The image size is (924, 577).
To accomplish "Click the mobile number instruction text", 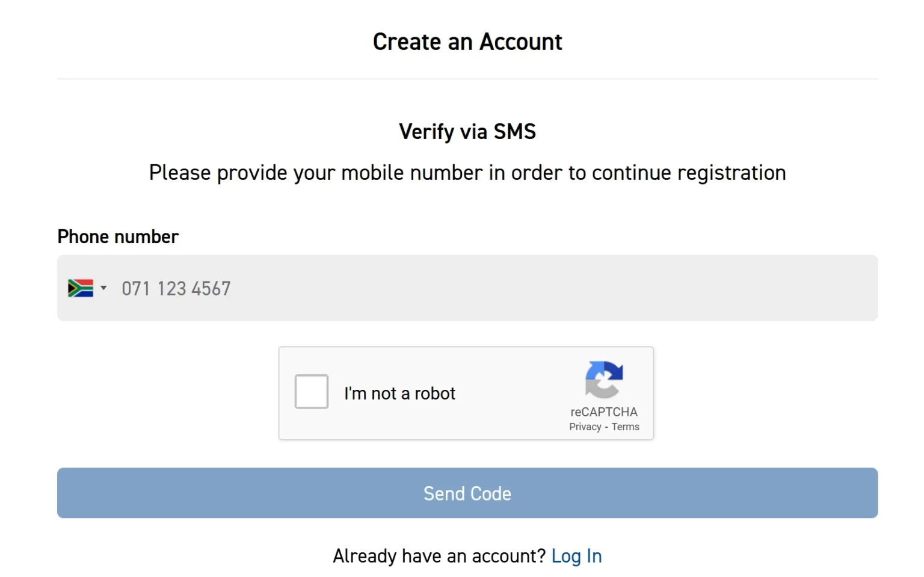I will (467, 173).
